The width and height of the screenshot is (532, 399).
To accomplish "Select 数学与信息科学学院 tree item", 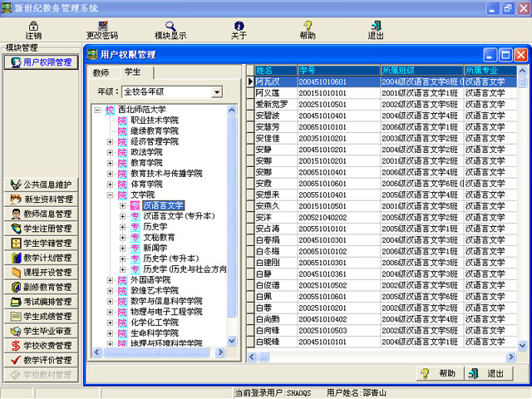I will coord(166,301).
